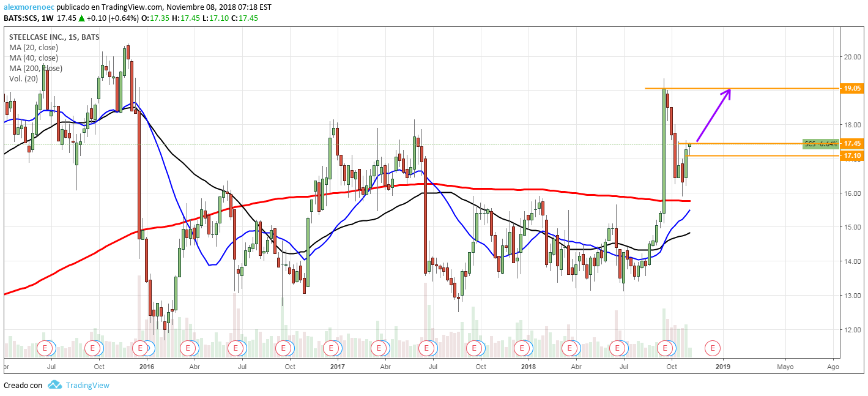
Task: Show the earnings marker near April 2018
Action: (569, 348)
